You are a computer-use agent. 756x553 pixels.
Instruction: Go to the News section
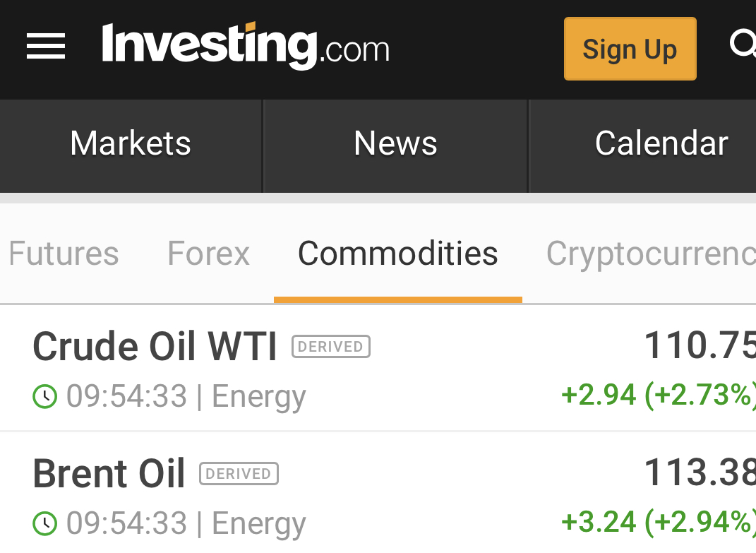395,144
